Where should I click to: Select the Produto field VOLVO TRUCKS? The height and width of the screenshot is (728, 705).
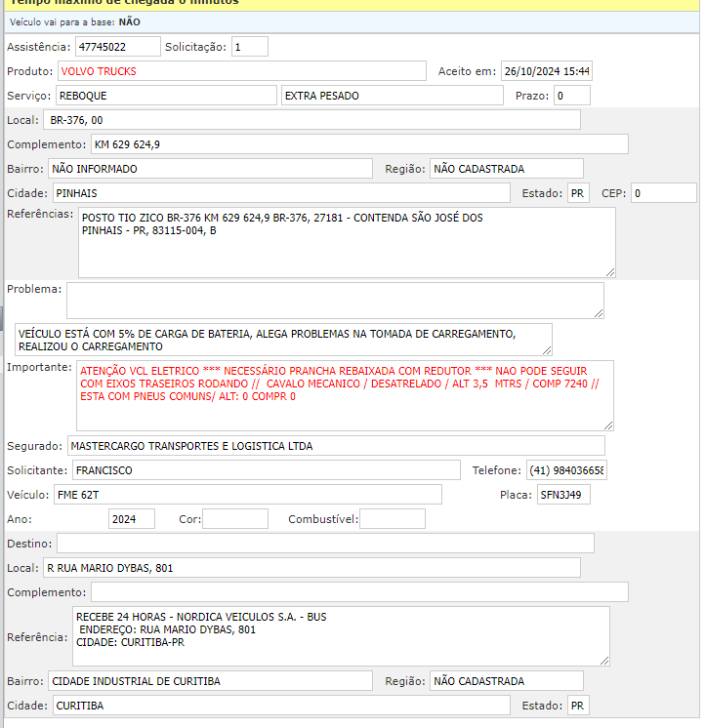tap(242, 71)
